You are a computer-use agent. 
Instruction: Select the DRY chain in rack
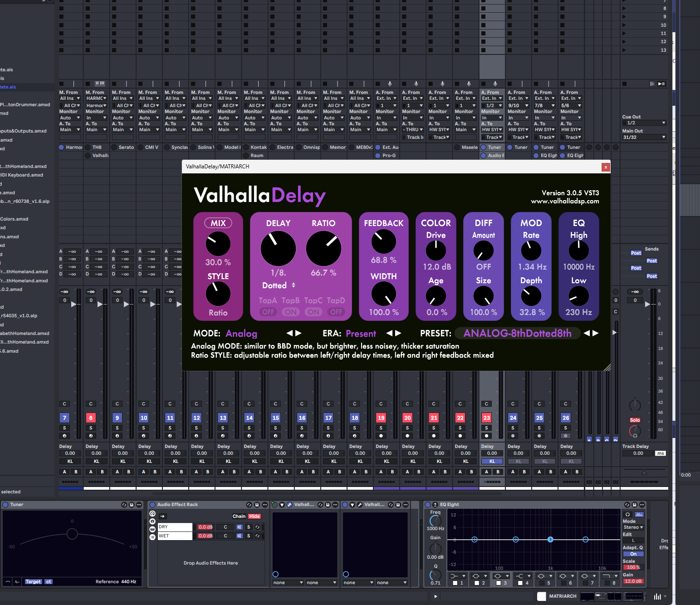(175, 527)
